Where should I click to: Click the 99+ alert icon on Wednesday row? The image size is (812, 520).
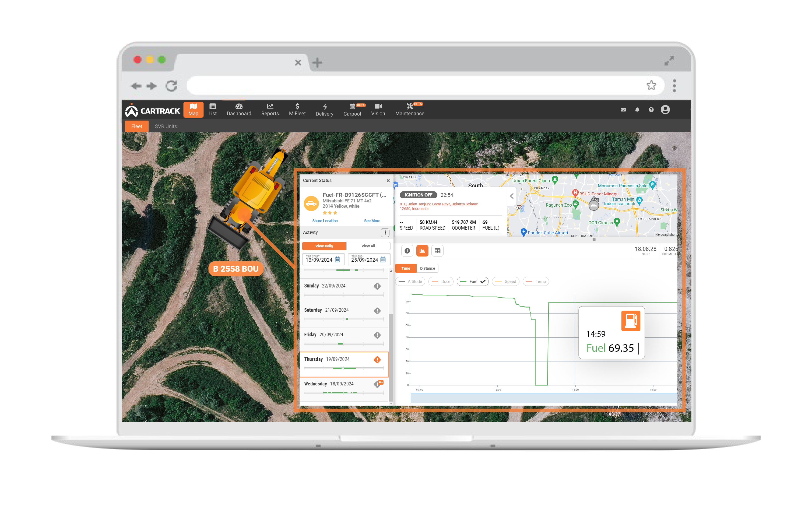[x=378, y=384]
